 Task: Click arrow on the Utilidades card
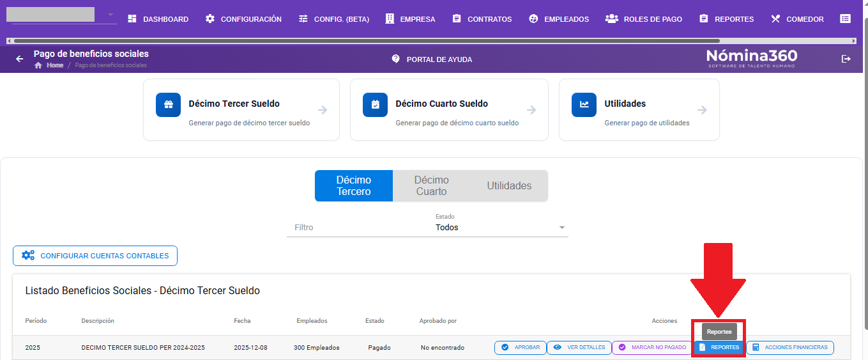click(x=703, y=110)
